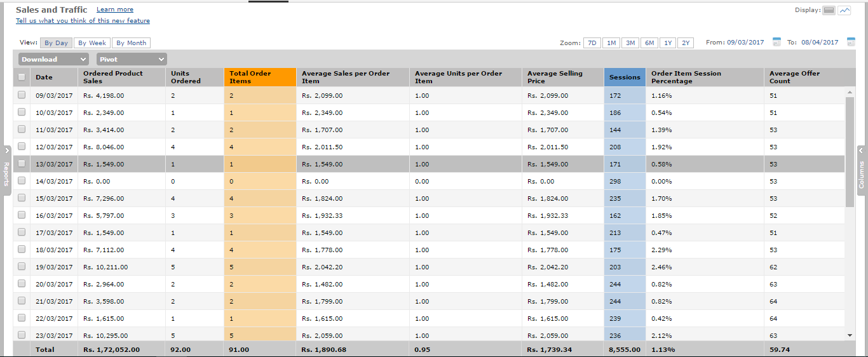The height and width of the screenshot is (357, 868).
Task: Open the From date calendar picker
Action: (x=776, y=43)
